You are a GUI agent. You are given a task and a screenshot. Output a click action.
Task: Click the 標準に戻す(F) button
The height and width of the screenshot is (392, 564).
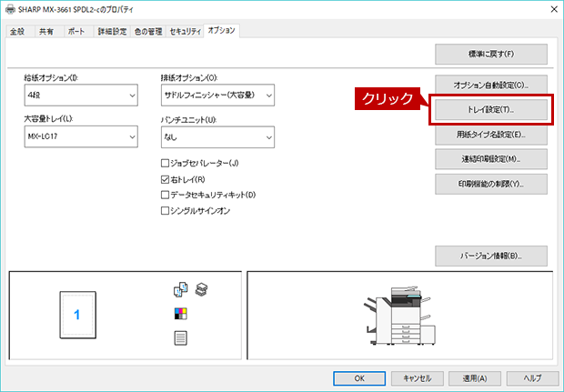pyautogui.click(x=491, y=54)
